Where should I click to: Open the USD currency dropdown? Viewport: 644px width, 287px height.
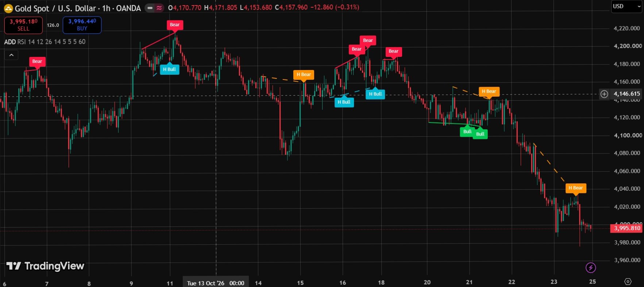[x=626, y=7]
